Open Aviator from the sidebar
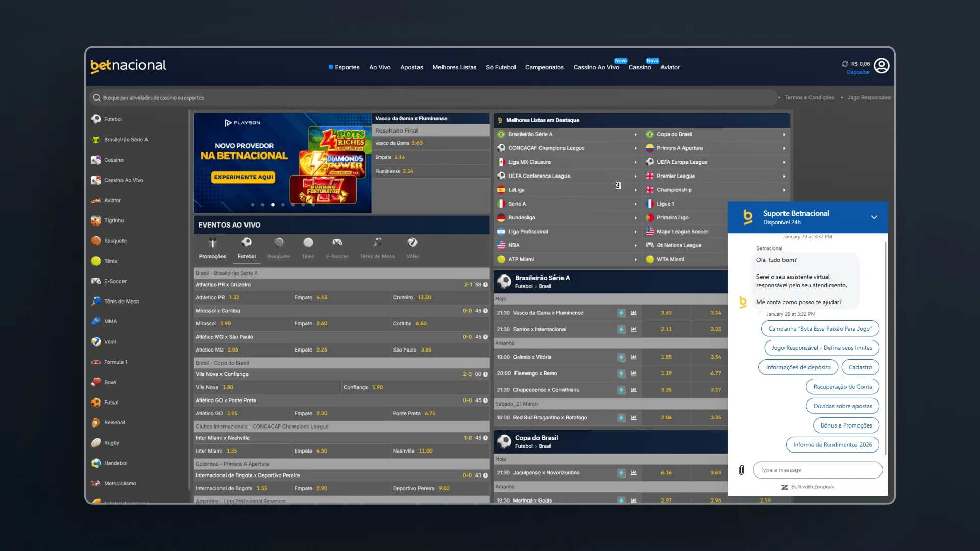The image size is (980, 551). point(112,201)
